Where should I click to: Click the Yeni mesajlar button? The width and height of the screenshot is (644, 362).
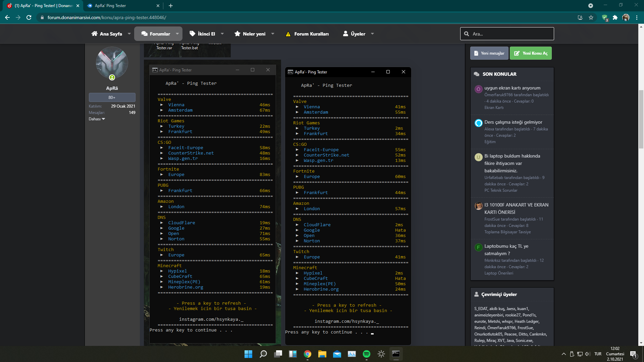[489, 53]
